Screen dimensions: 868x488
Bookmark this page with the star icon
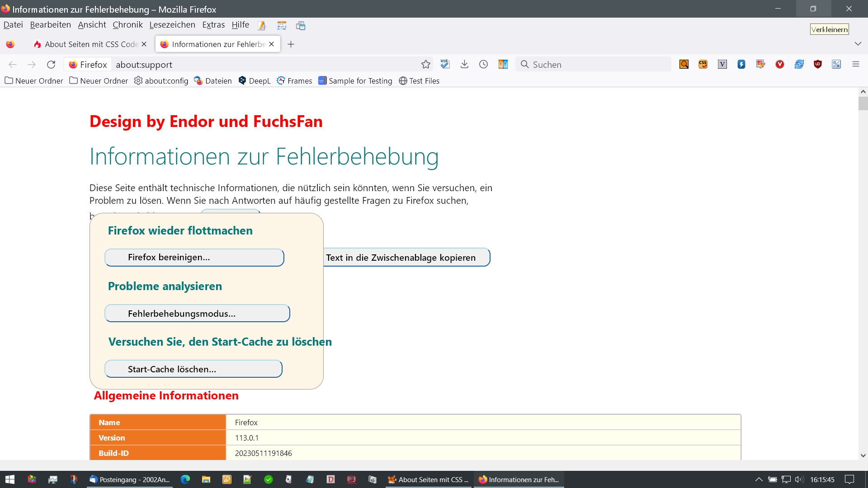point(425,65)
